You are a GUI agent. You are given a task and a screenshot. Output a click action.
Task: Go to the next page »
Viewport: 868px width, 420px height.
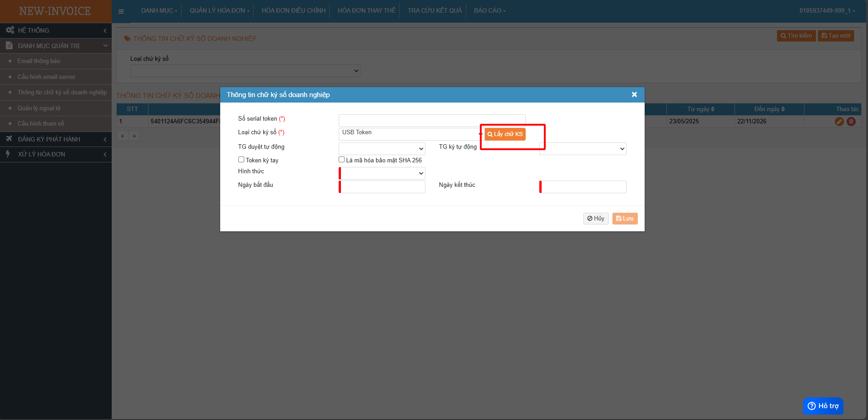[134, 136]
